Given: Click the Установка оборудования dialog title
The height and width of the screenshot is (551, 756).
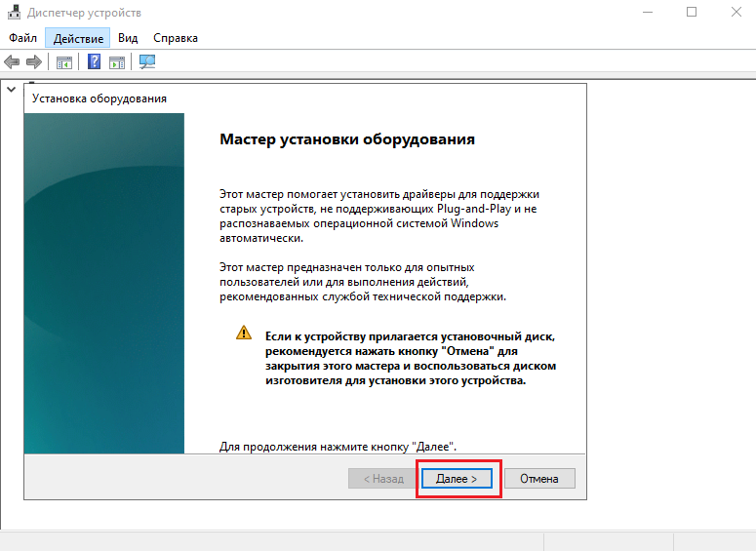Looking at the screenshot, I should pyautogui.click(x=99, y=98).
